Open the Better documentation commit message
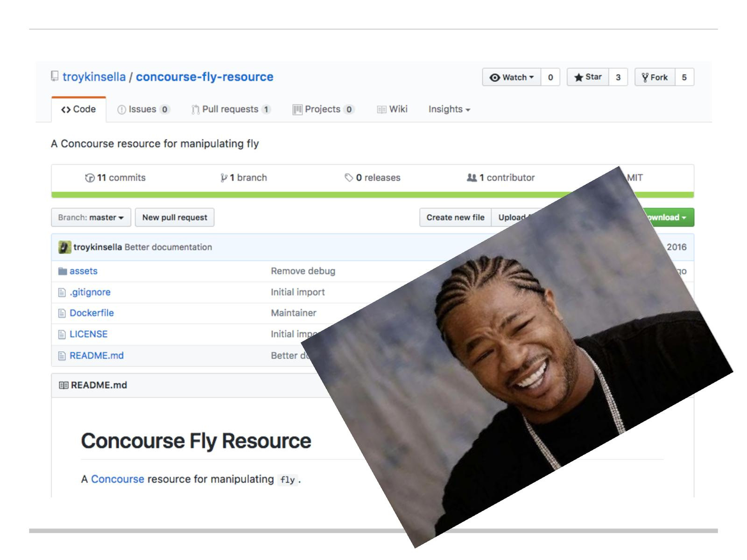The width and height of the screenshot is (747, 560). (x=168, y=247)
